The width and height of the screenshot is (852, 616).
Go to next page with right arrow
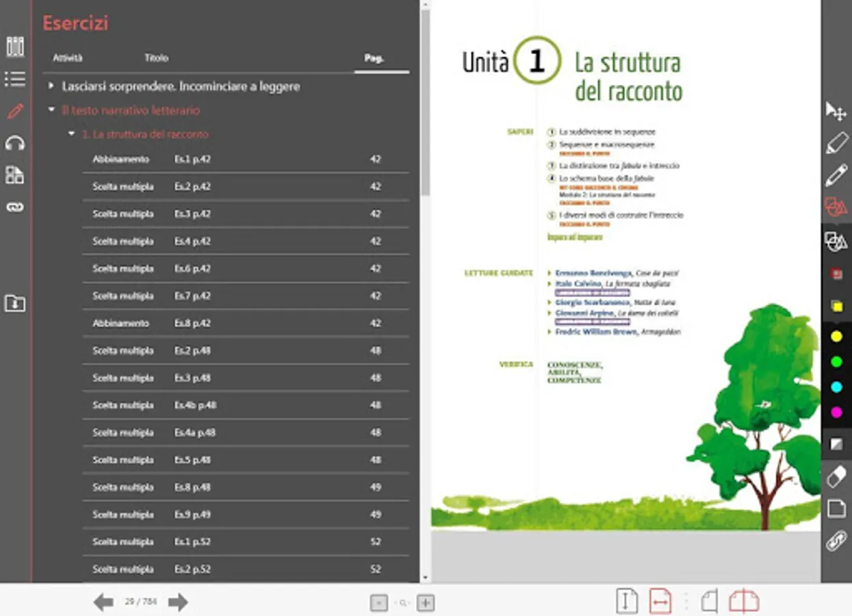pos(178,602)
